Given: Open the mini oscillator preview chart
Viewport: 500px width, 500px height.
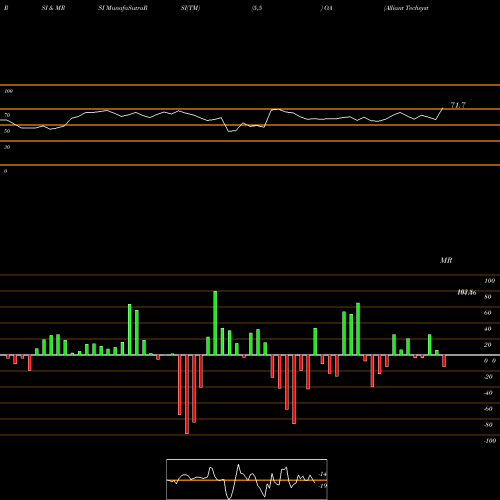Looking at the screenshot, I should (247, 479).
